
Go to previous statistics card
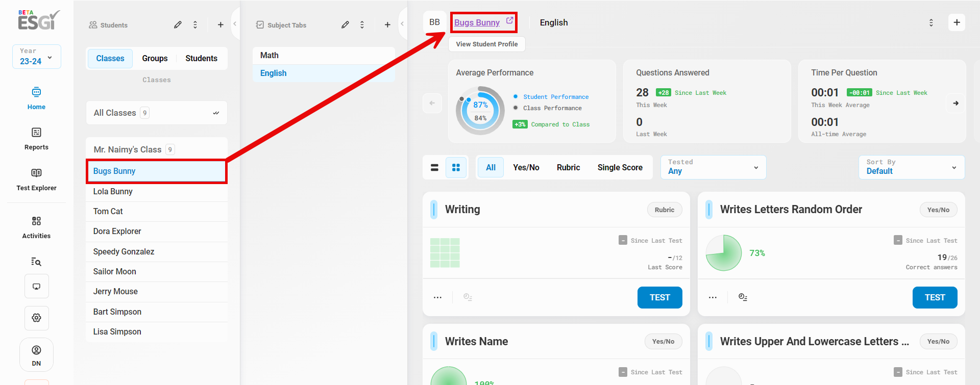click(432, 103)
